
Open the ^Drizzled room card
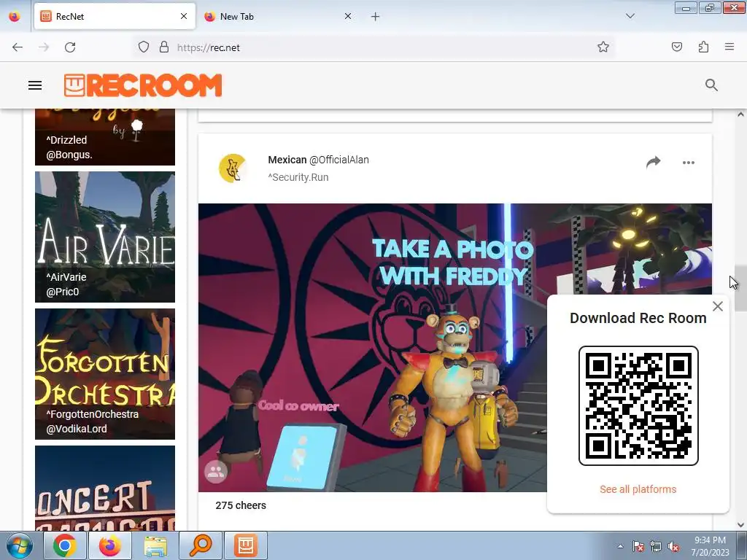pos(105,137)
